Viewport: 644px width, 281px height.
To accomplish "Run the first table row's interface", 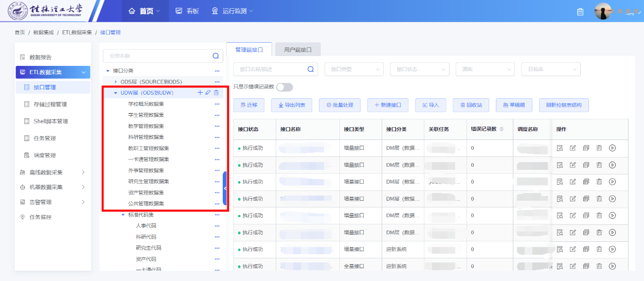I will coord(612,148).
